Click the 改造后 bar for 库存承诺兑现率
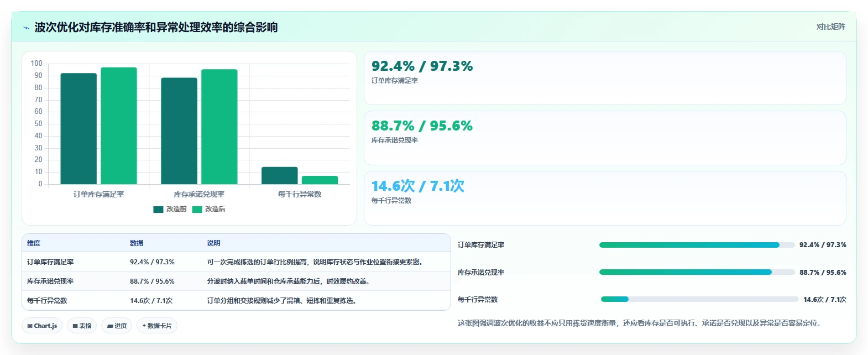868x355 pixels. click(x=219, y=127)
